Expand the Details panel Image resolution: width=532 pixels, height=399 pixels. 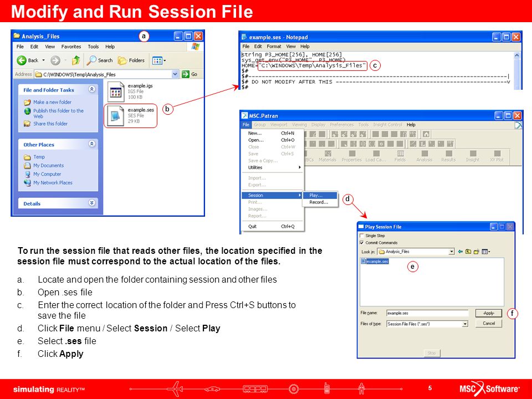pyautogui.click(x=91, y=203)
